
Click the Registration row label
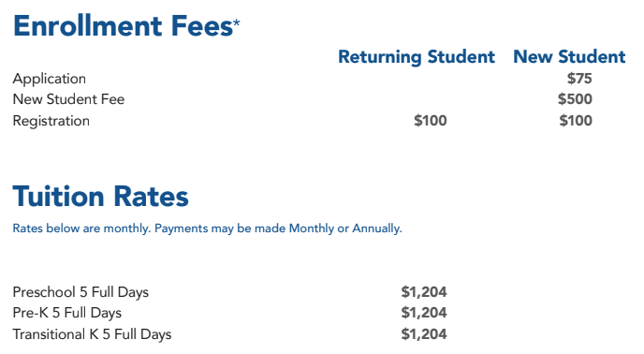51,122
